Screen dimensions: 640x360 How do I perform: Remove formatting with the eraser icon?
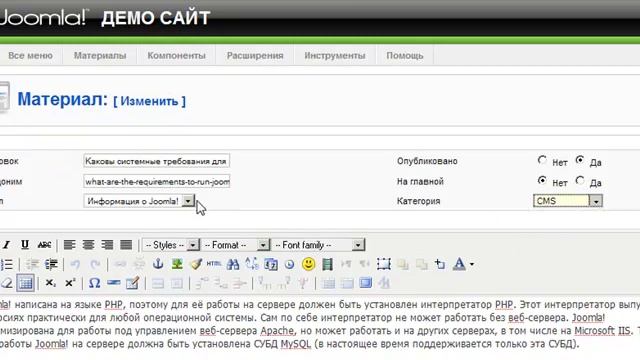7,283
